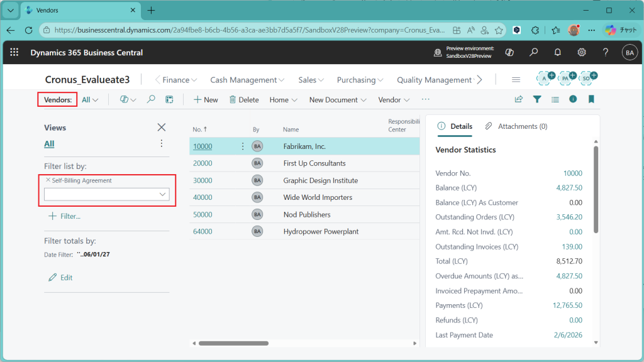Click the notifications bell icon

click(557, 53)
